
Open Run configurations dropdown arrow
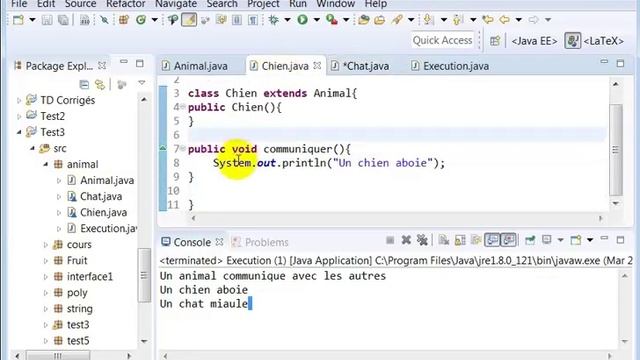tap(316, 20)
